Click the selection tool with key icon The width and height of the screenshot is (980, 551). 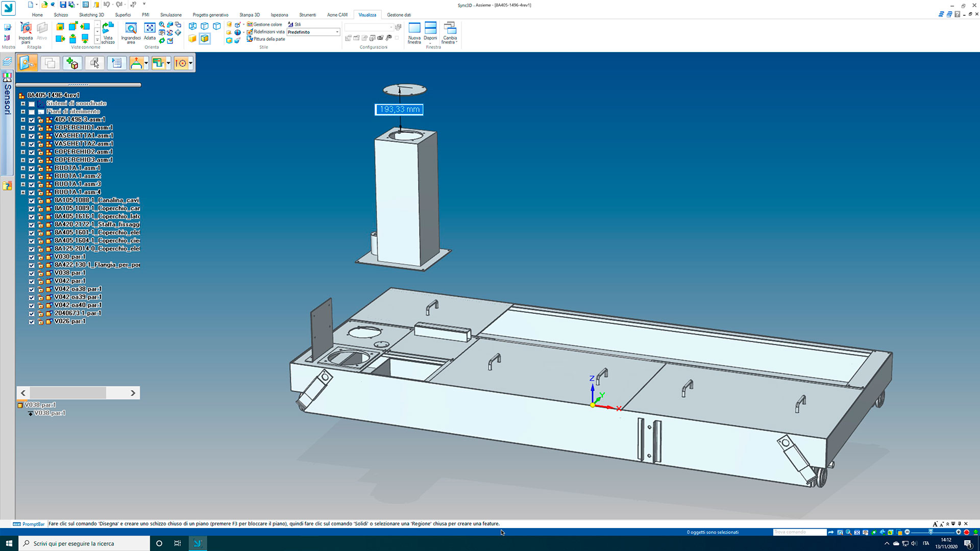27,63
